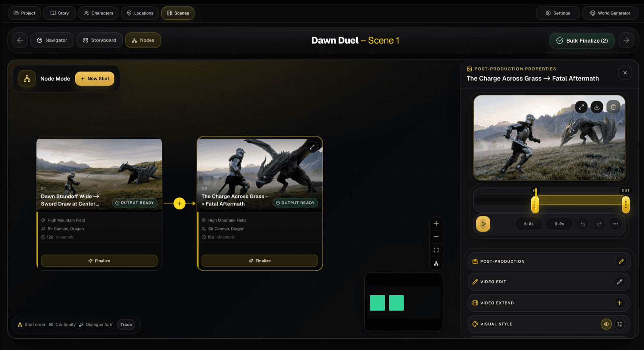Click the Continuity legend item

[x=62, y=325]
